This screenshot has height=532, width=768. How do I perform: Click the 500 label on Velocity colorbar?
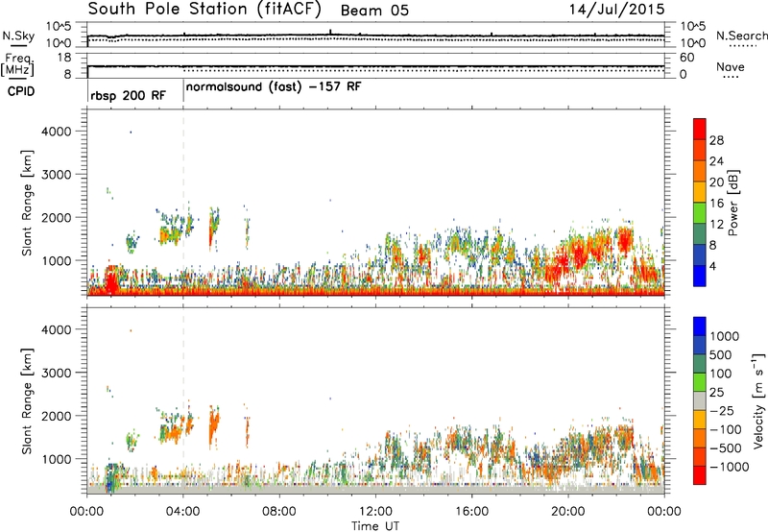[x=719, y=355]
